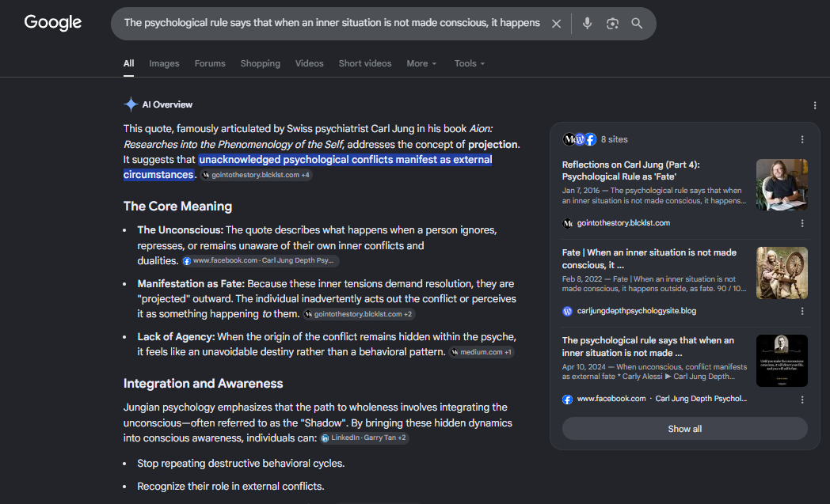Click the magnifying glass search icon
Viewport: 830px width, 504px height.
pos(637,23)
